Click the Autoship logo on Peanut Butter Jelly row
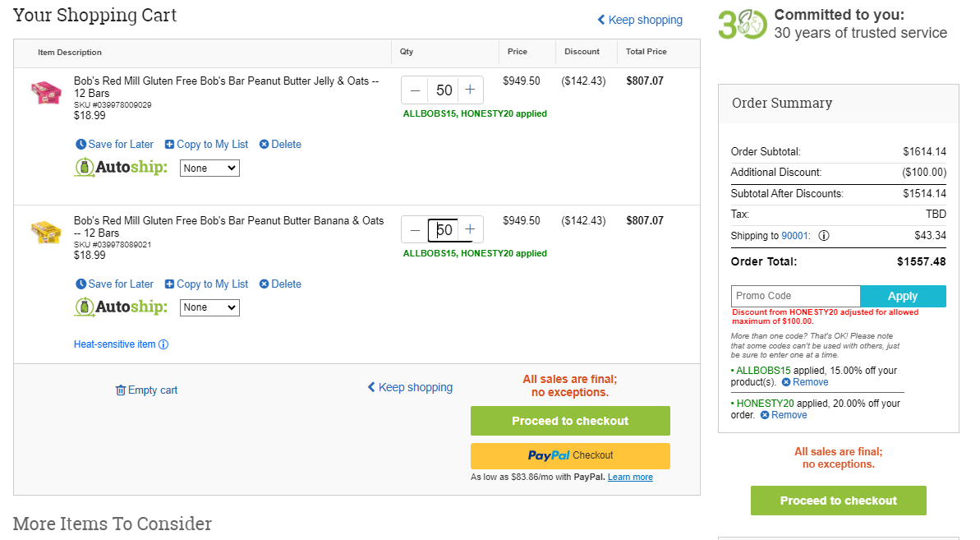980x540 pixels. (122, 168)
